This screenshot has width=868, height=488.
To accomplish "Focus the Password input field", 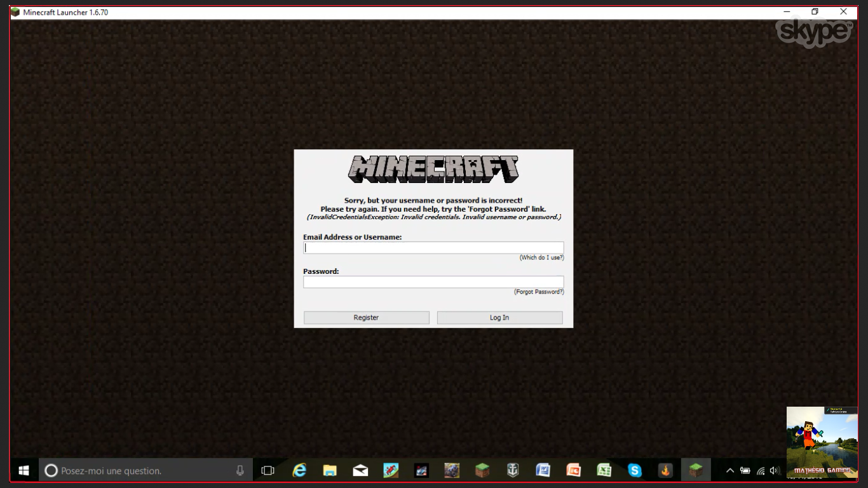I will (x=433, y=282).
